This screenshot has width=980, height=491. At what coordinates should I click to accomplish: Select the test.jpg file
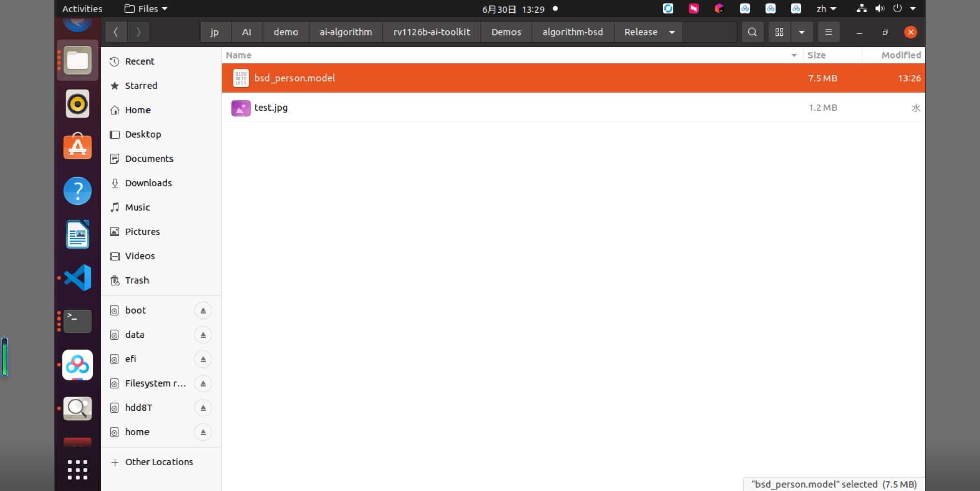click(x=573, y=108)
